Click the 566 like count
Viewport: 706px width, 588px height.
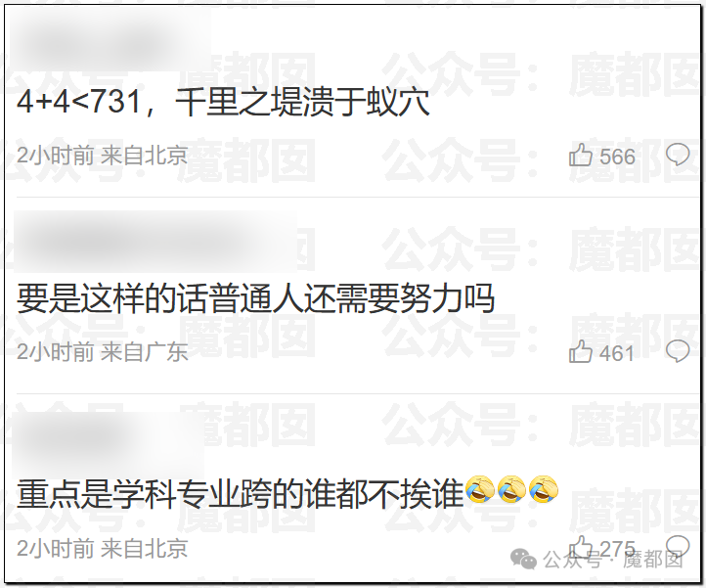click(617, 157)
